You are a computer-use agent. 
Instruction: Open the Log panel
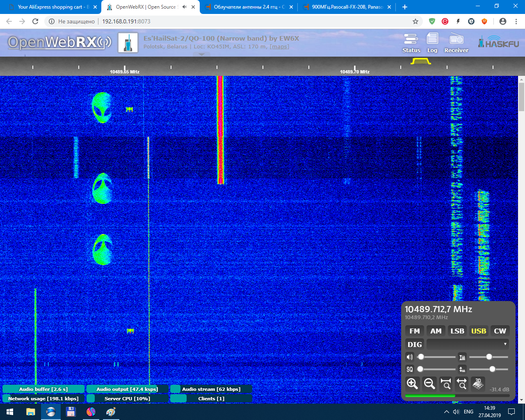point(432,43)
